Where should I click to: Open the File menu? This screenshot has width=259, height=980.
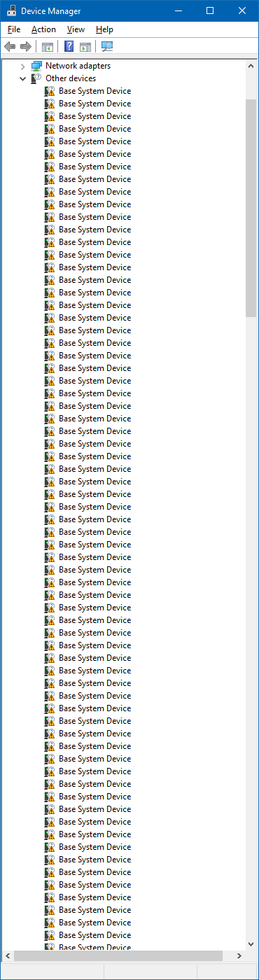coord(14,29)
